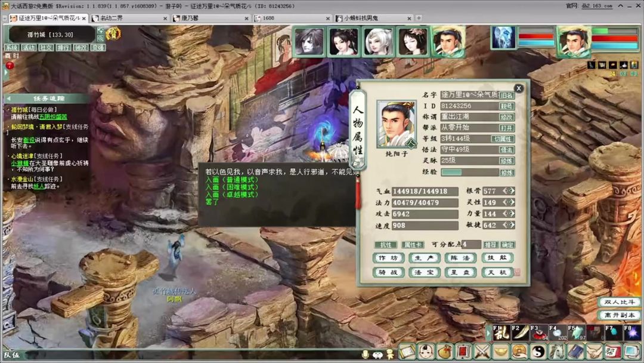
Task: Open the crossed swords combat icon
Action: pyautogui.click(x=482, y=352)
